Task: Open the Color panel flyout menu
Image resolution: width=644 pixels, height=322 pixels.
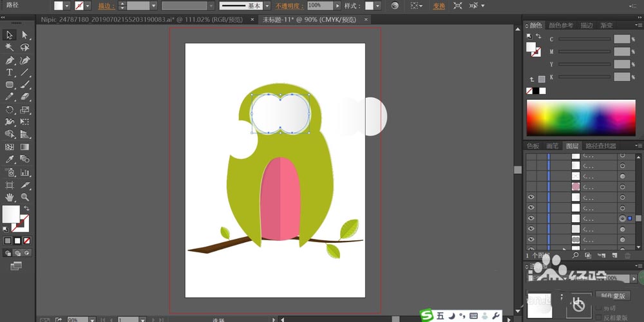Action: [x=638, y=26]
